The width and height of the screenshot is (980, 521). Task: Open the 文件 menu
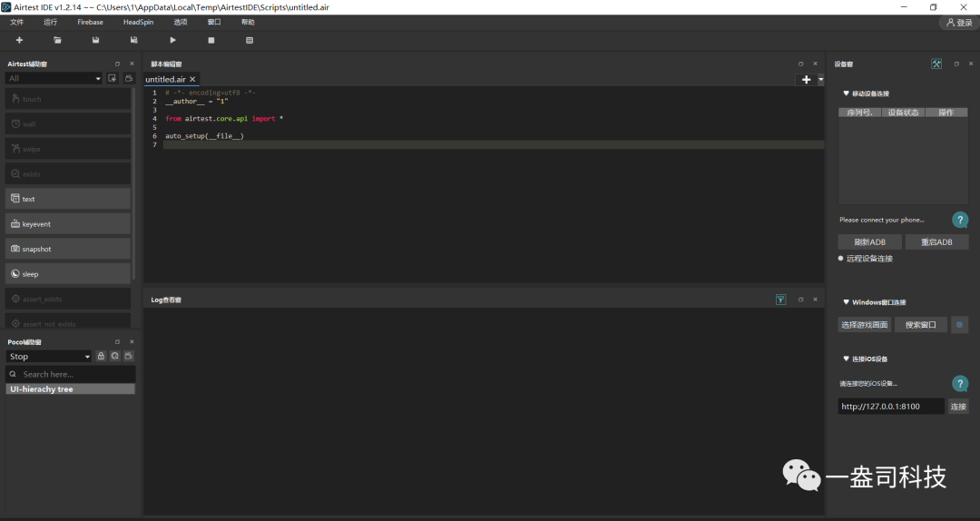(17, 22)
